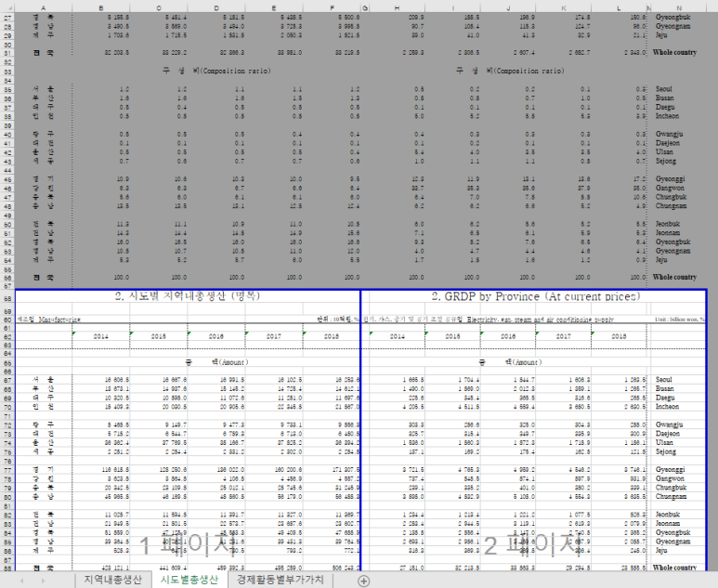Click 'Seoul' label in row 35

[663, 89]
